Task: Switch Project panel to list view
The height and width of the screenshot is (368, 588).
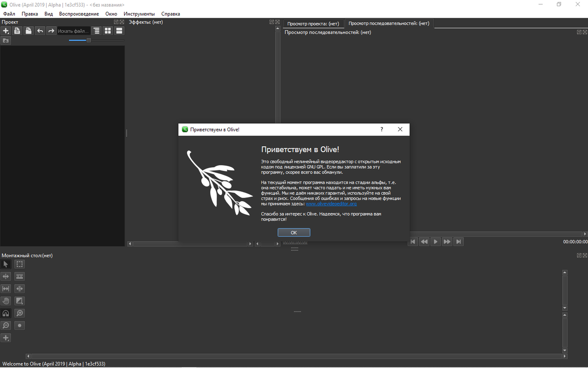Action: (119, 31)
